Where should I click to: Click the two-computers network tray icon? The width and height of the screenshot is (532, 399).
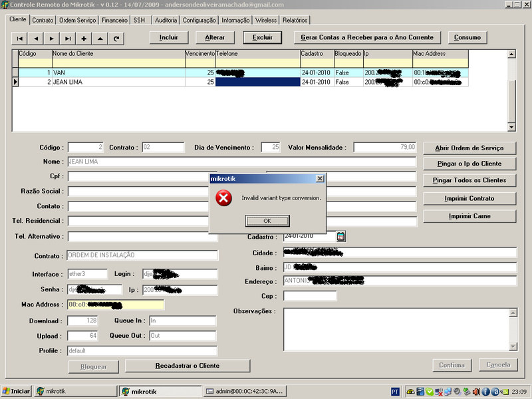pos(448,392)
